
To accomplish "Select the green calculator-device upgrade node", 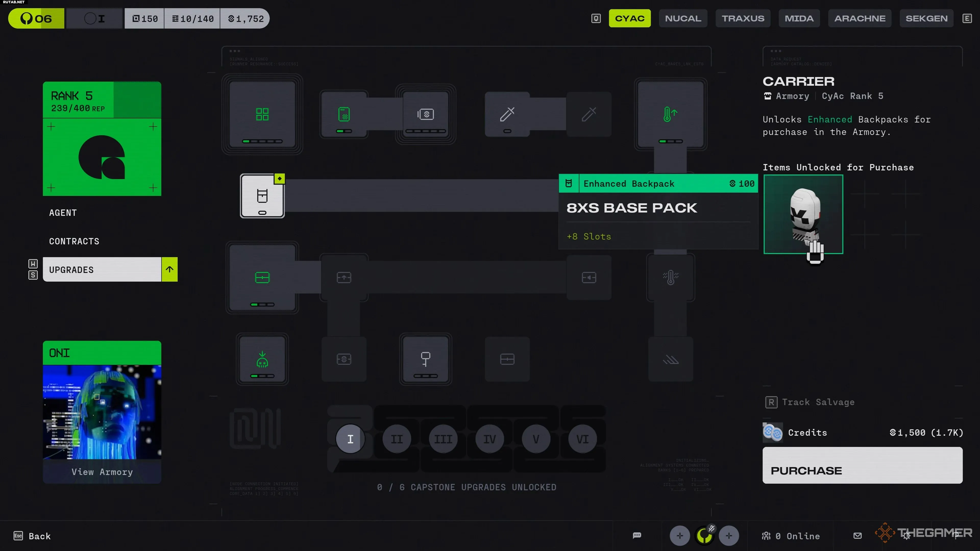I will pyautogui.click(x=344, y=114).
